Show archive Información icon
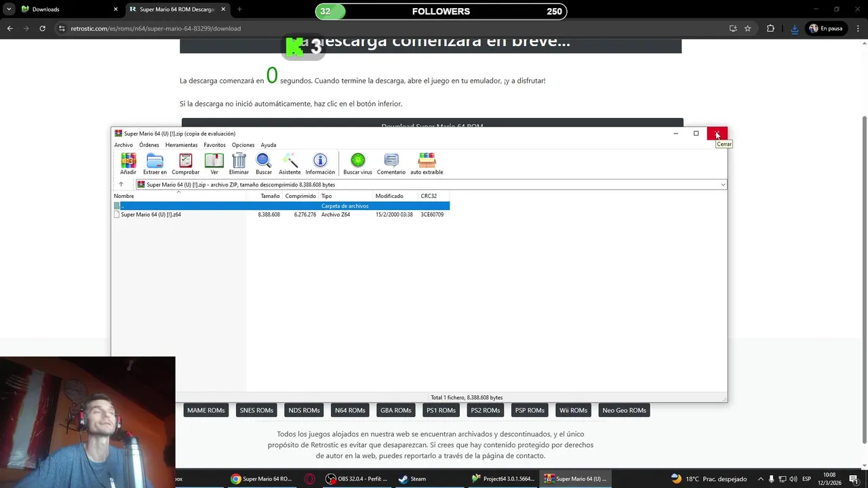 pyautogui.click(x=320, y=164)
